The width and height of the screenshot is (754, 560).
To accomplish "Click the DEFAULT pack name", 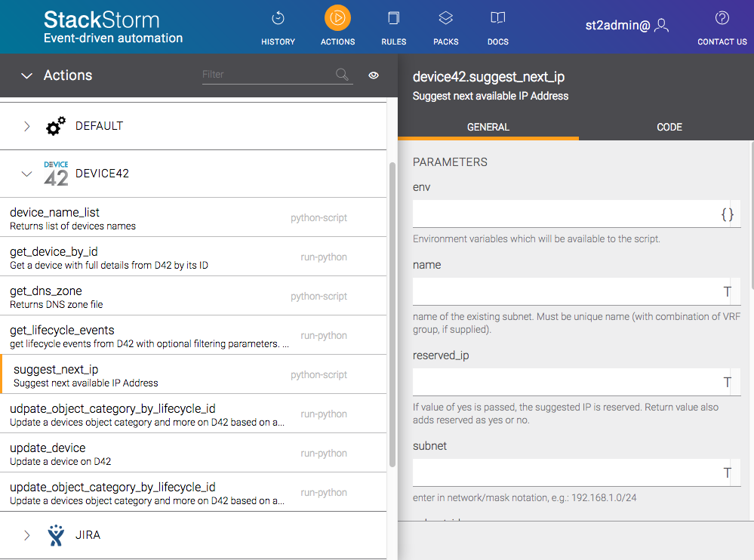I will click(99, 126).
